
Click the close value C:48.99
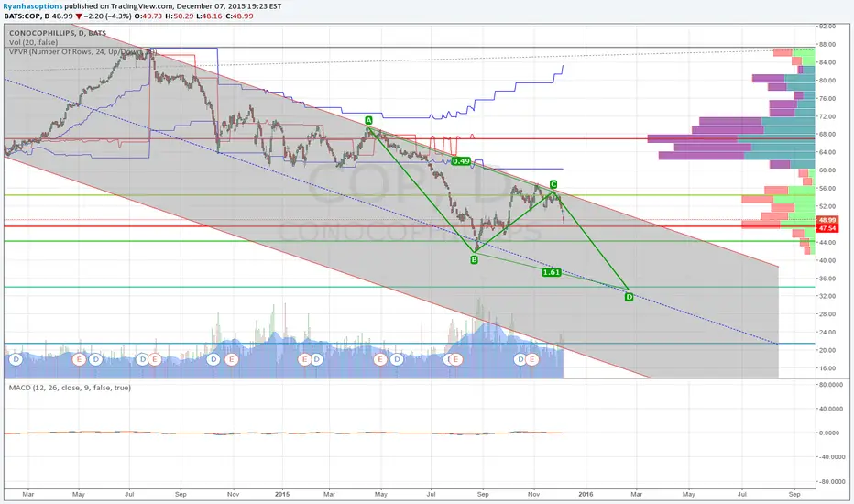[x=239, y=16]
